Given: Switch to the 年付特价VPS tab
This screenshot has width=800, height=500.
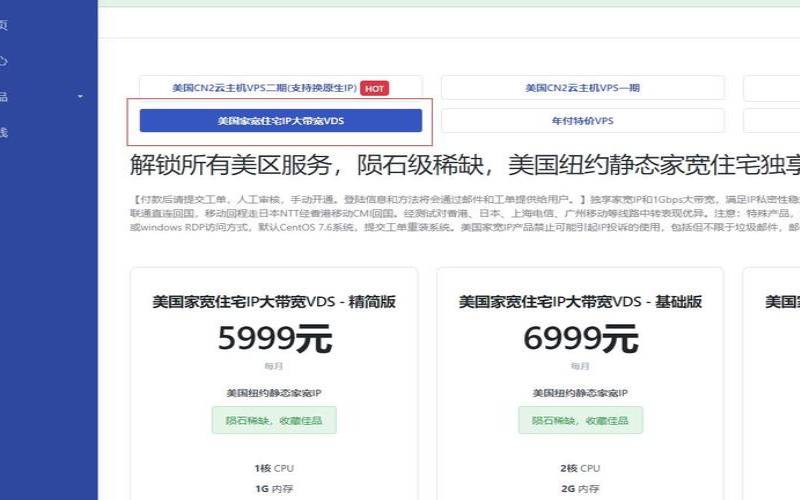Looking at the screenshot, I should point(582,121).
